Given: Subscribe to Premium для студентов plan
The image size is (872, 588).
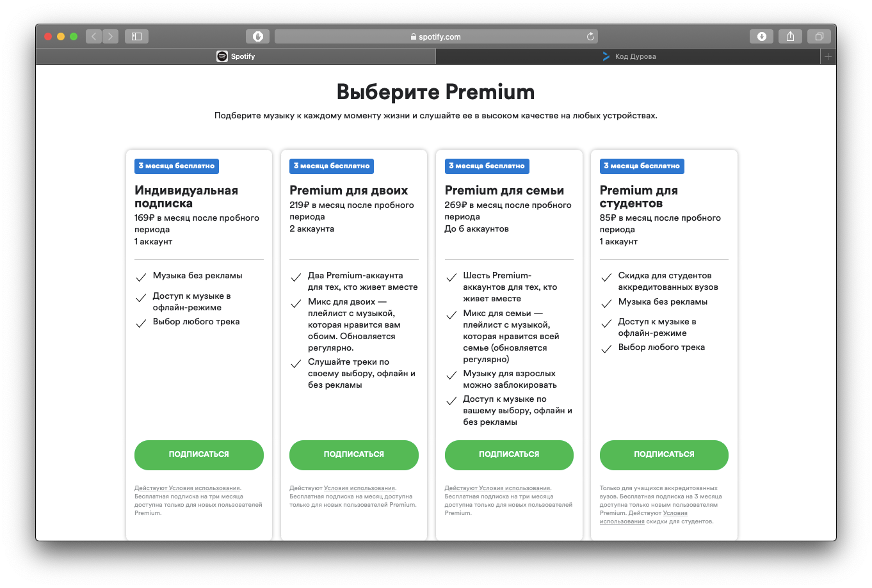Looking at the screenshot, I should [664, 454].
